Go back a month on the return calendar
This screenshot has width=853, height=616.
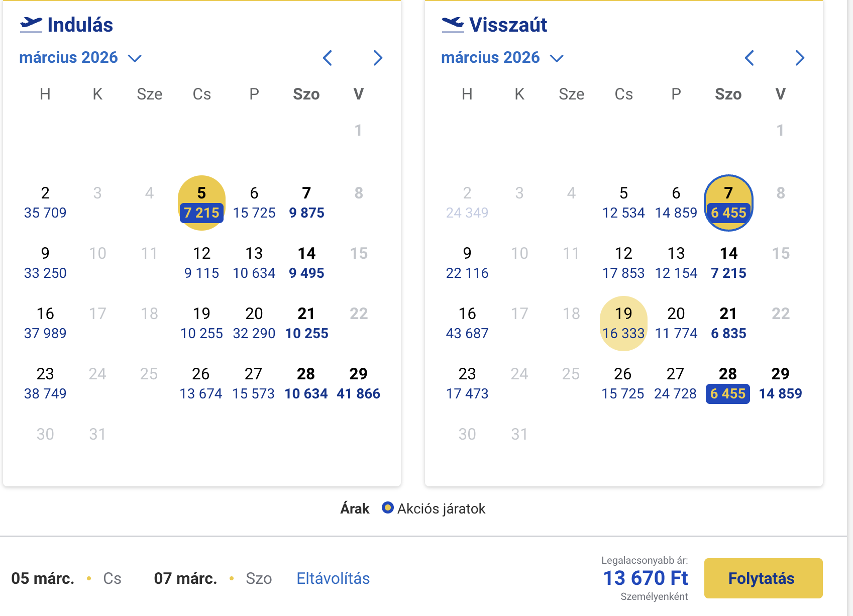[x=749, y=58]
